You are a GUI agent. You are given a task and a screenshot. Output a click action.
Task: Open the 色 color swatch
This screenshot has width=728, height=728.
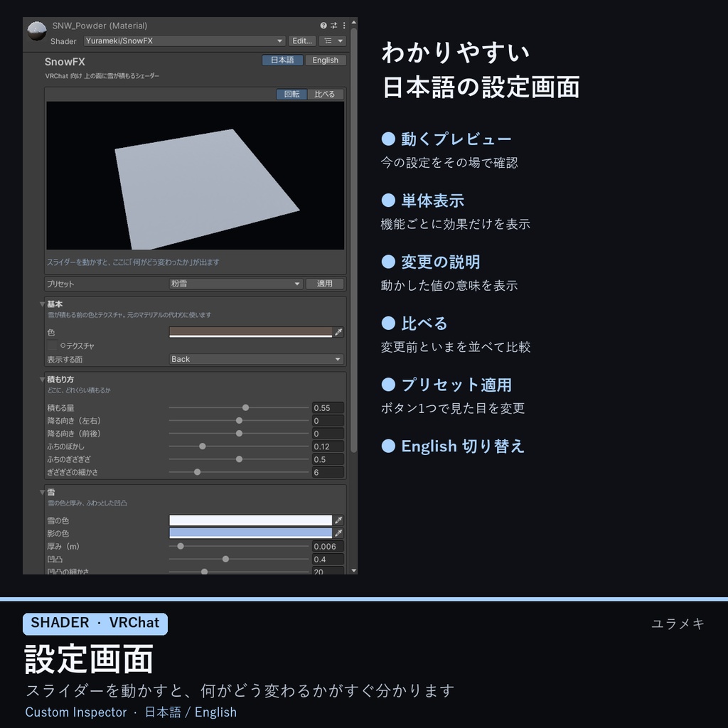click(x=251, y=332)
